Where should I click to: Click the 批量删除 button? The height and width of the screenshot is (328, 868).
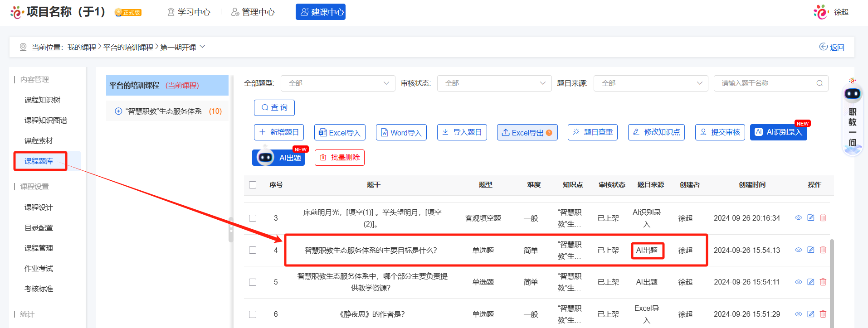point(339,158)
